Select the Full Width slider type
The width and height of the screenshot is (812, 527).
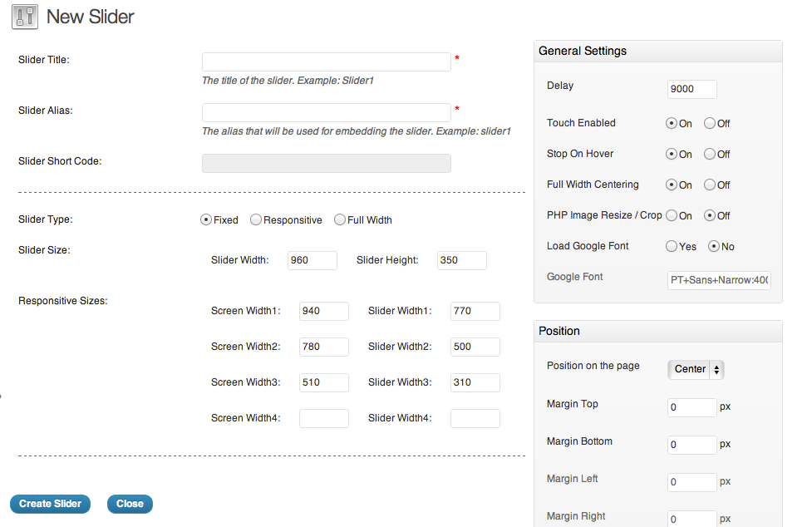pyautogui.click(x=340, y=219)
